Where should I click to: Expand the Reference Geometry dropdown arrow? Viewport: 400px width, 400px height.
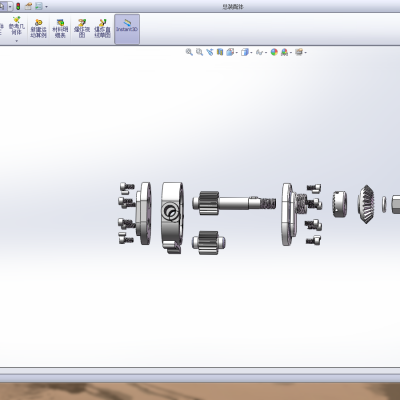click(17, 41)
